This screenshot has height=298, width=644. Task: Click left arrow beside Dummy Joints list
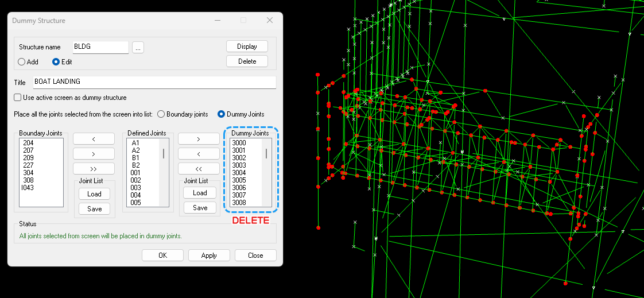point(199,154)
